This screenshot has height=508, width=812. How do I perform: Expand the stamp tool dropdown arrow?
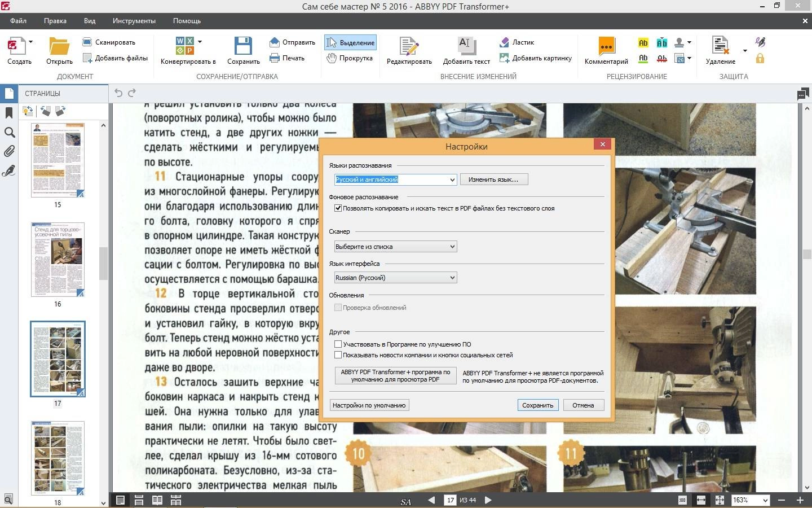689,42
